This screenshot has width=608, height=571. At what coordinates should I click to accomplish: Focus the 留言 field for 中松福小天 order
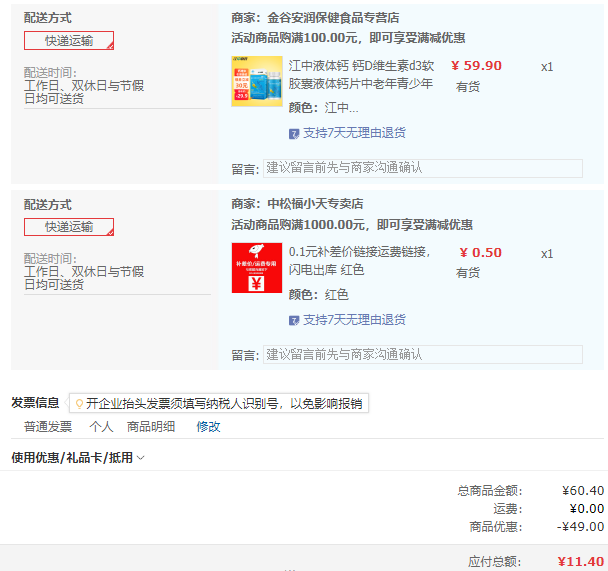coord(423,355)
